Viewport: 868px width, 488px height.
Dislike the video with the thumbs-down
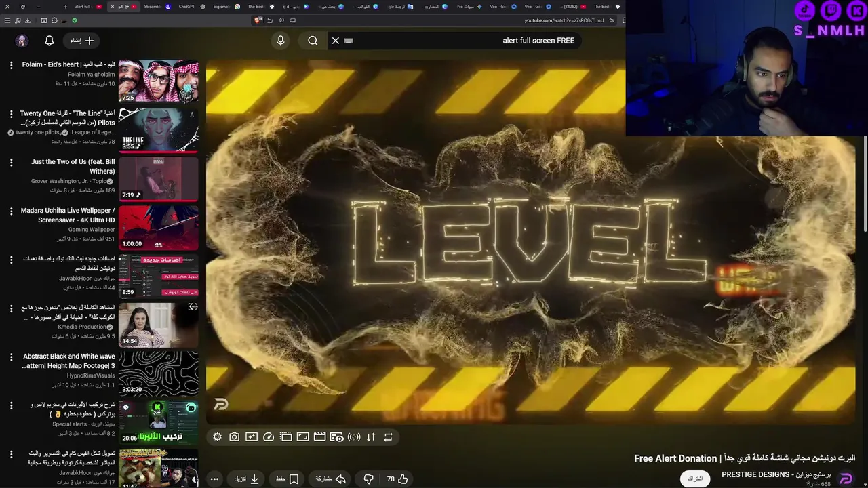pos(368,479)
